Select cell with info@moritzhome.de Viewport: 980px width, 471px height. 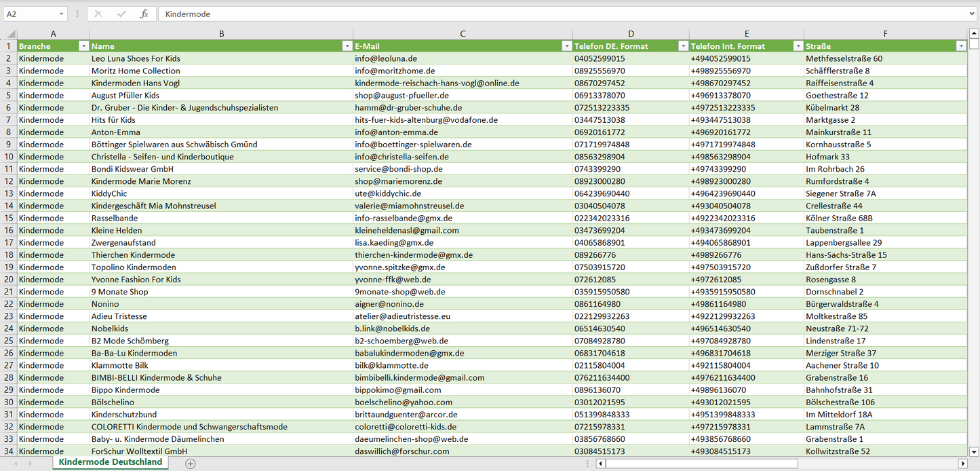395,71
